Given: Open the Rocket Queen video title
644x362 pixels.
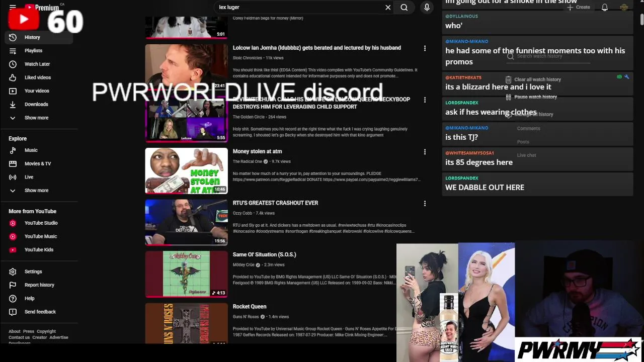Looking at the screenshot, I should (250, 307).
